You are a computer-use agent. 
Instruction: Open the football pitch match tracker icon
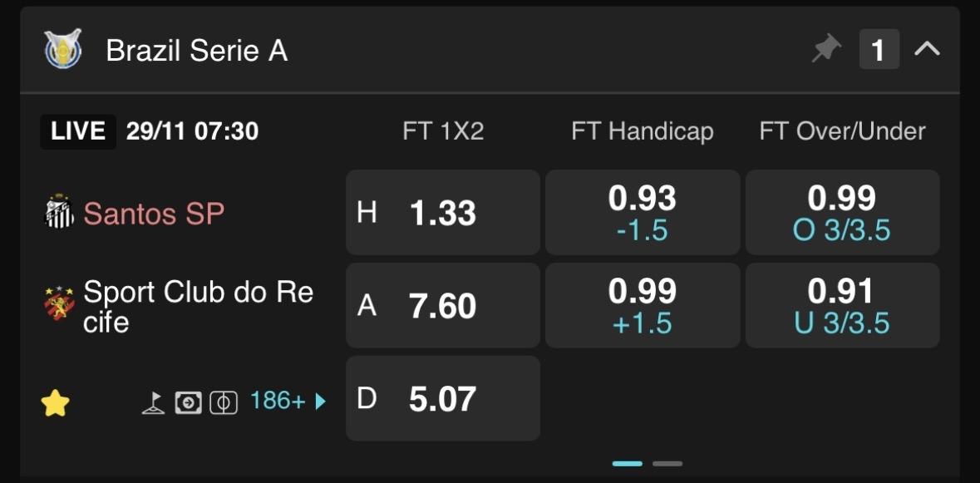point(224,403)
